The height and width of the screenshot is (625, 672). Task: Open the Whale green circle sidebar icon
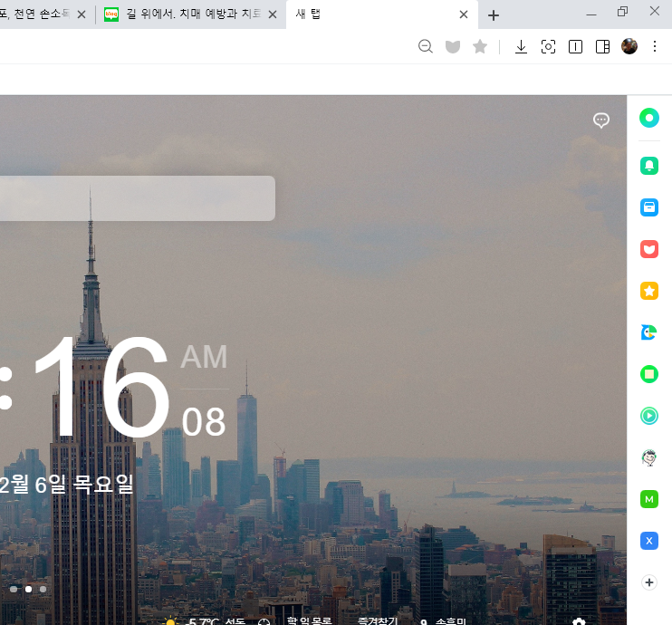pyautogui.click(x=648, y=118)
